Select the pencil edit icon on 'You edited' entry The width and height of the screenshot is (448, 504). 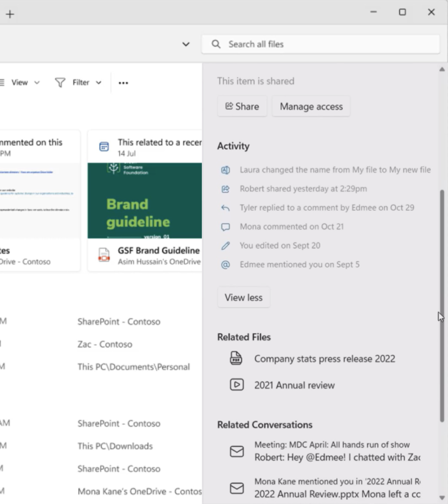[225, 246]
